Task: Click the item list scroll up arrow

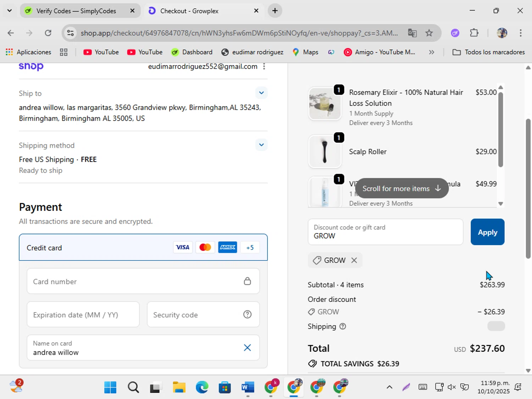Action: 500,87
